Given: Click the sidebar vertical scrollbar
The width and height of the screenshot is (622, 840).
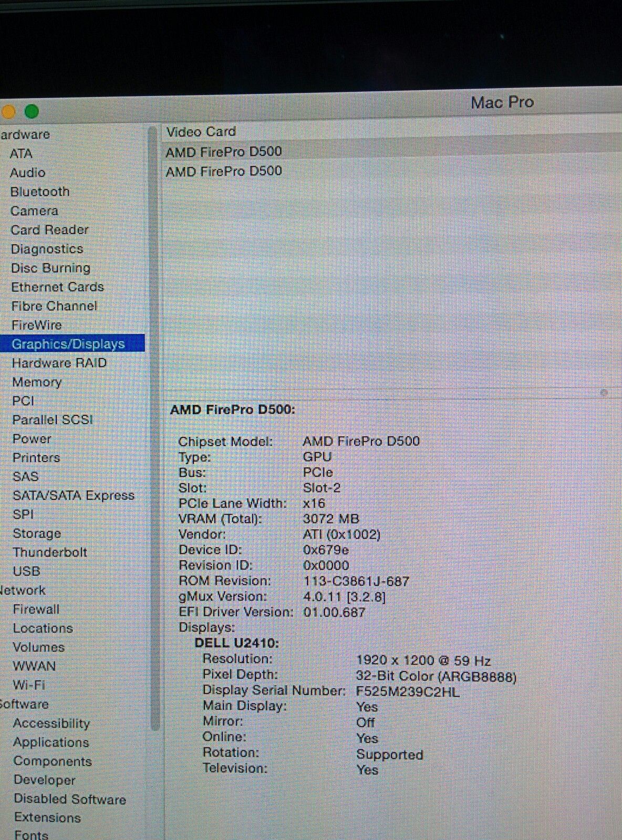Looking at the screenshot, I should tap(154, 428).
